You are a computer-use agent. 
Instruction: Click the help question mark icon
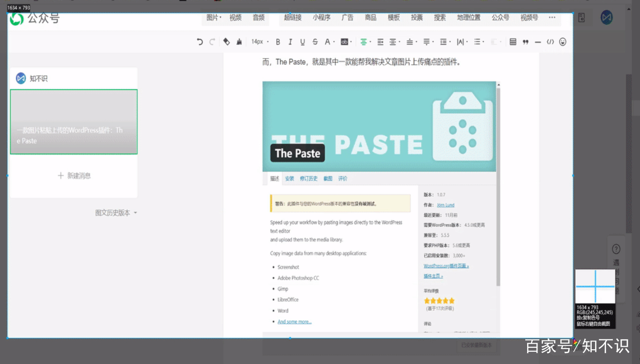(616, 249)
